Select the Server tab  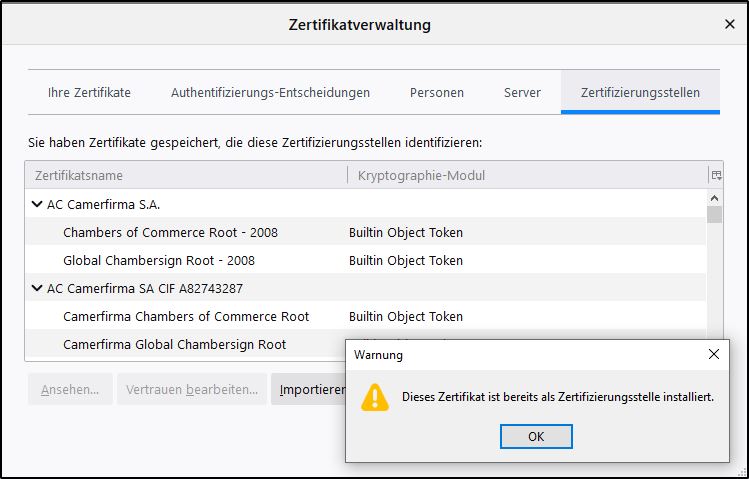[522, 93]
